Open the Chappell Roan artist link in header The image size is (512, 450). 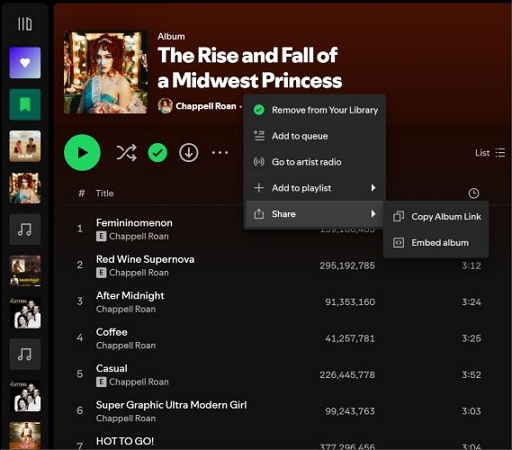point(206,106)
